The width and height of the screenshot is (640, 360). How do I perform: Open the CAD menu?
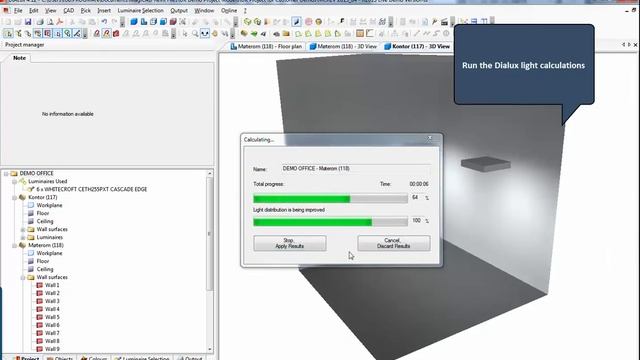(69, 10)
